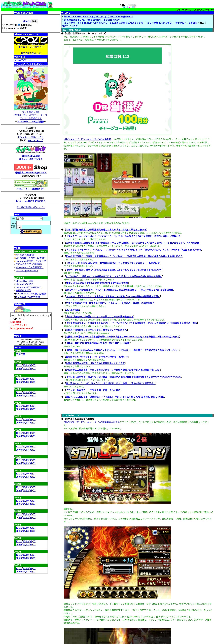
Task: Tick the purotora.comを検索 checkbox
Action: pos(4,28)
